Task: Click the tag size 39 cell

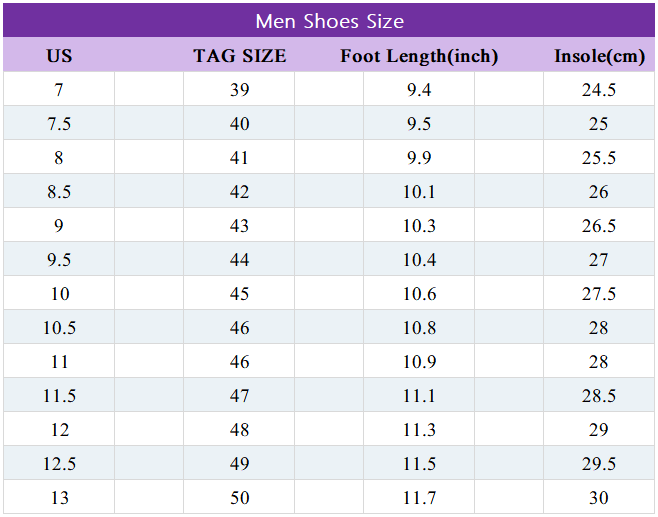Action: [239, 90]
